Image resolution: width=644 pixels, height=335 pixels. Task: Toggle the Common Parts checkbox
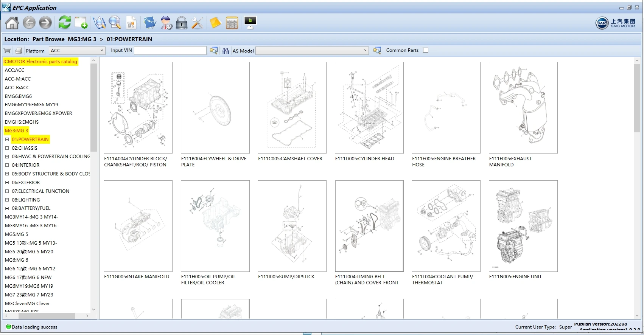(x=426, y=50)
